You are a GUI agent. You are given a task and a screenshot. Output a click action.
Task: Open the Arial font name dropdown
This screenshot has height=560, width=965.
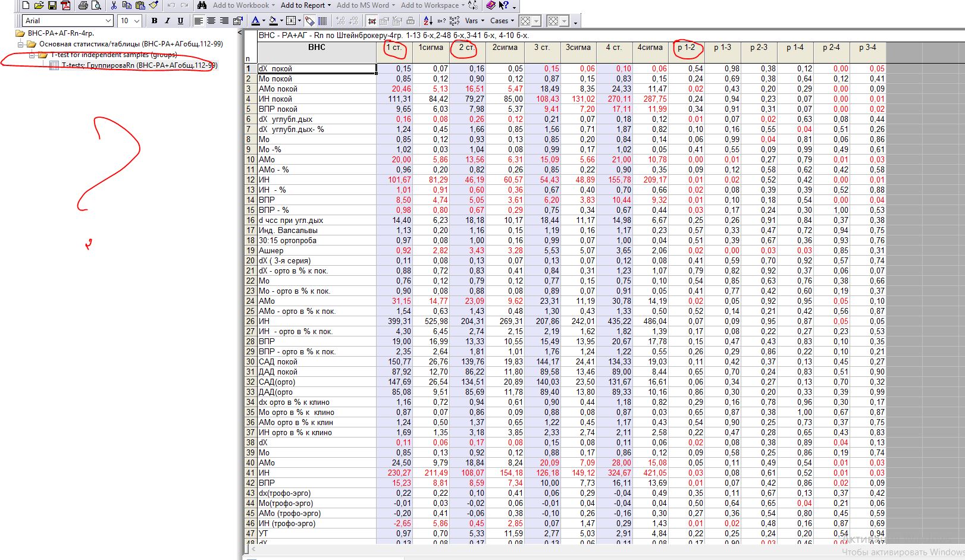(x=108, y=21)
